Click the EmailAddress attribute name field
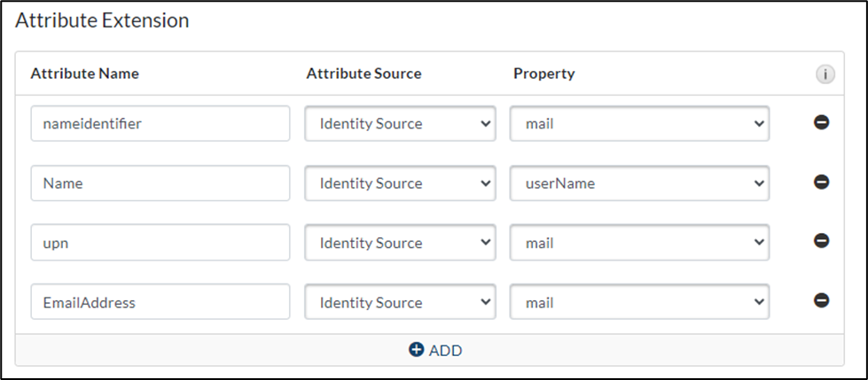 tap(160, 302)
